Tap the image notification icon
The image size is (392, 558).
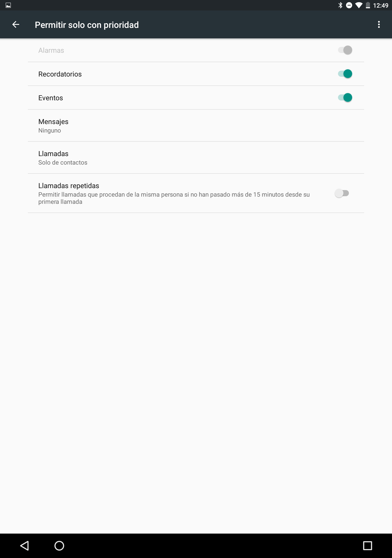[8, 5]
